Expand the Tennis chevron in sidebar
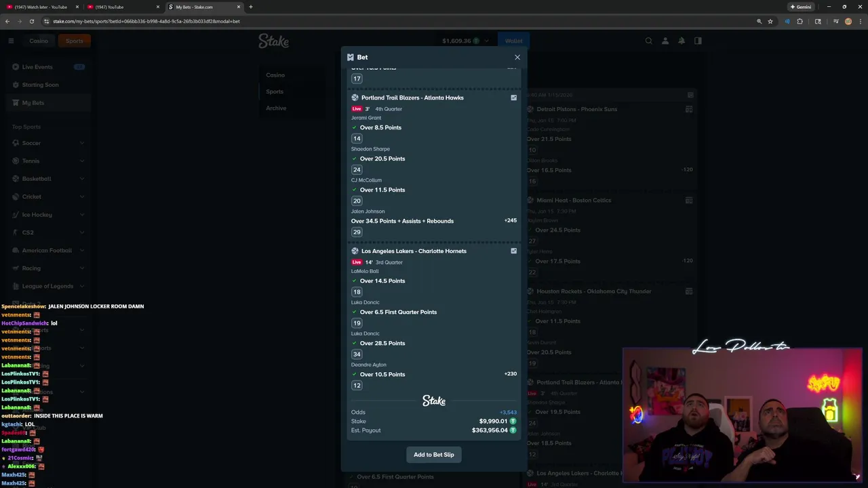This screenshot has height=488, width=868. 82,161
